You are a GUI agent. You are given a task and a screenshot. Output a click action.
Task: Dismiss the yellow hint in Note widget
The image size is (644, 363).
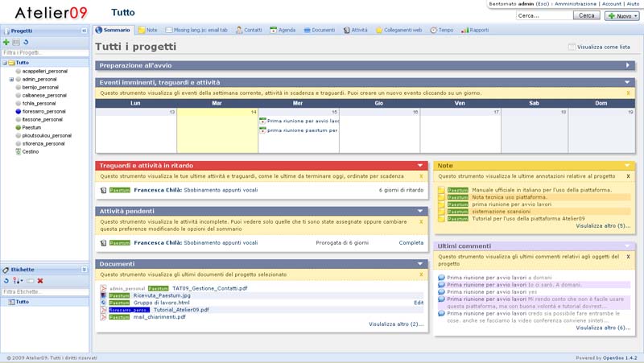click(x=628, y=175)
